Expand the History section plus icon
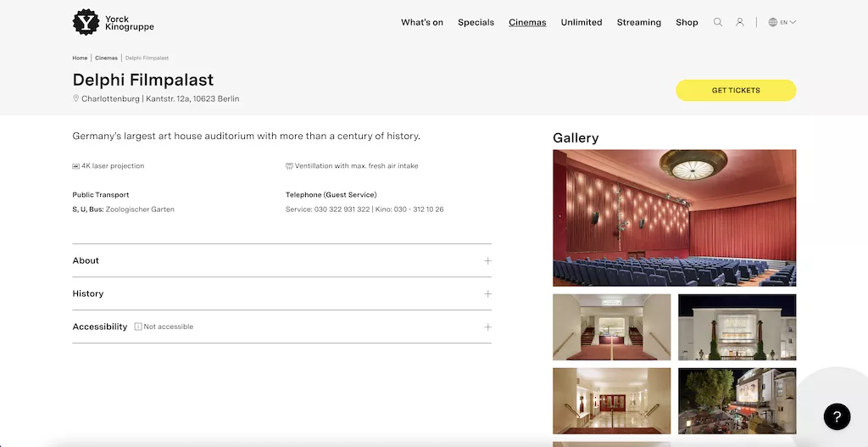The height and width of the screenshot is (447, 868). [x=487, y=294]
